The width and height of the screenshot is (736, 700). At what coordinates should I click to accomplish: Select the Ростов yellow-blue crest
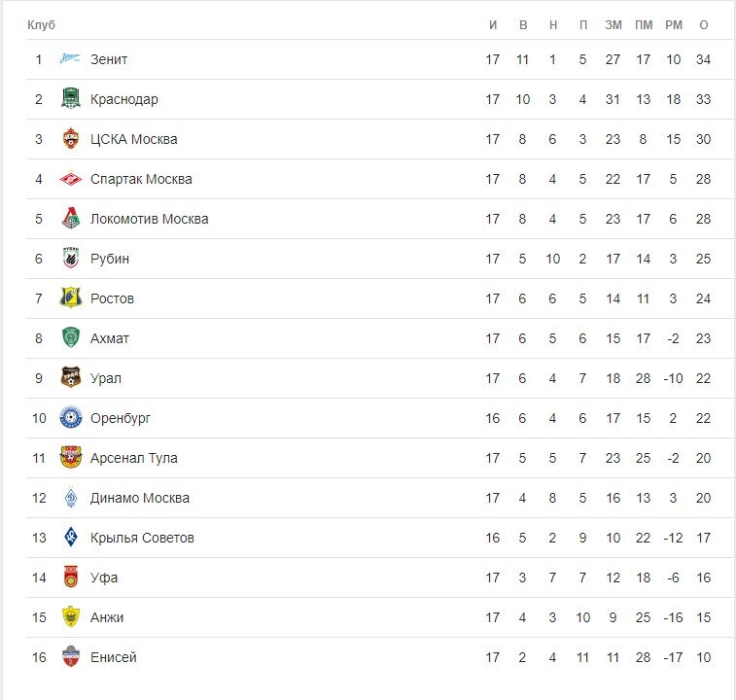click(71, 297)
